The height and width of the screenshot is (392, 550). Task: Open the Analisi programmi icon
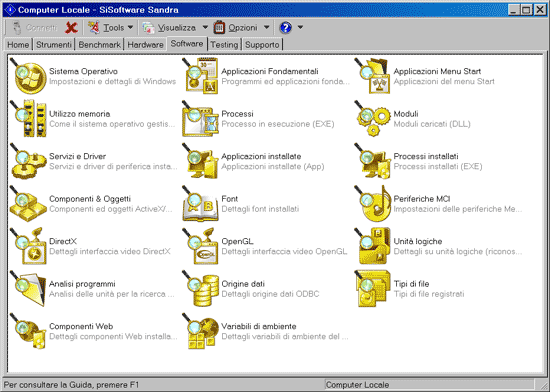pyautogui.click(x=28, y=289)
